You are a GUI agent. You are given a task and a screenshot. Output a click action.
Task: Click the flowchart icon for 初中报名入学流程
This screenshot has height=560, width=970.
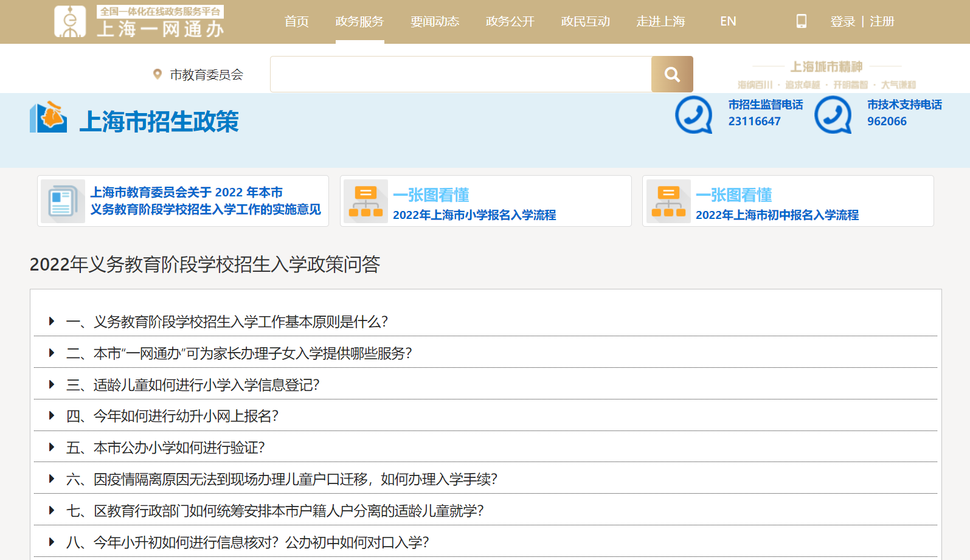click(668, 201)
